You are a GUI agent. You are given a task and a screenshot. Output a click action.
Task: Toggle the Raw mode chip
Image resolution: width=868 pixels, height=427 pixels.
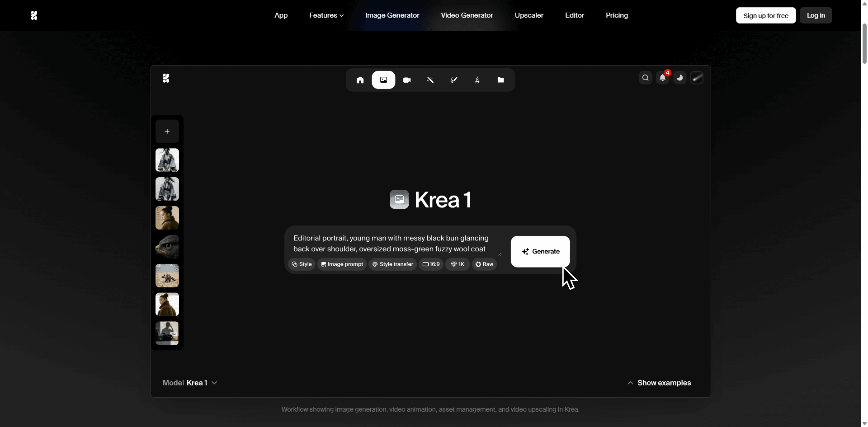tap(484, 264)
